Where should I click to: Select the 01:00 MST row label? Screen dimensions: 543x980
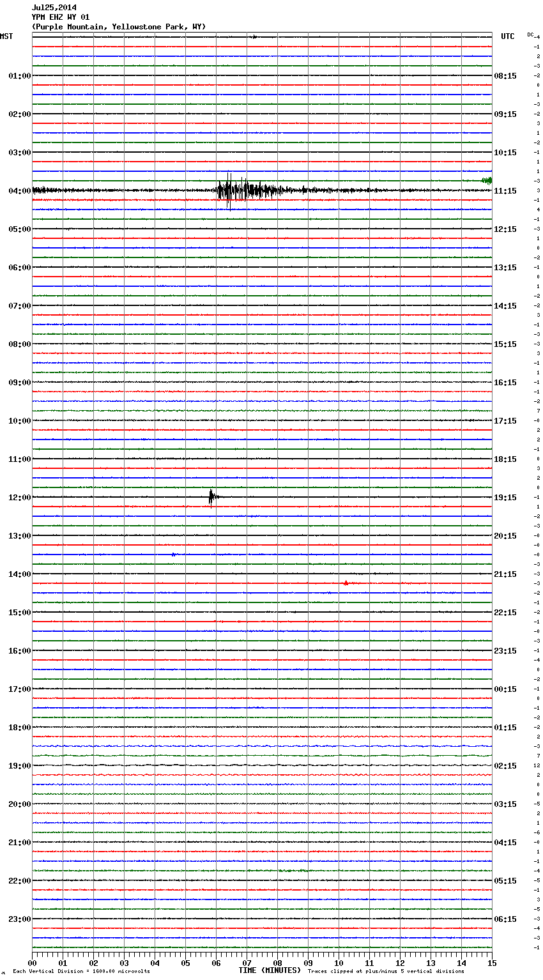(x=19, y=76)
